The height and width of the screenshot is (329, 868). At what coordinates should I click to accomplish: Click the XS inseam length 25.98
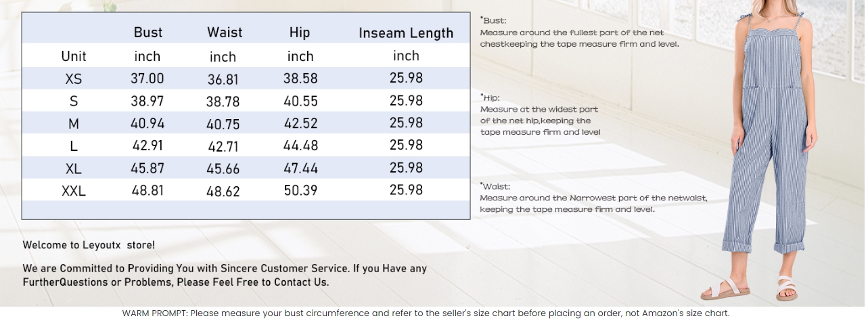pos(406,78)
